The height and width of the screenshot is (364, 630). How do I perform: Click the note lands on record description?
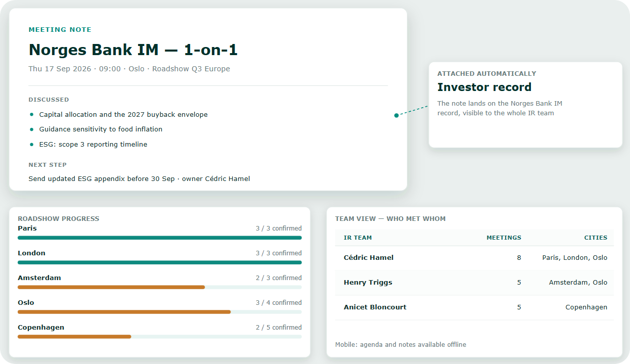click(500, 108)
